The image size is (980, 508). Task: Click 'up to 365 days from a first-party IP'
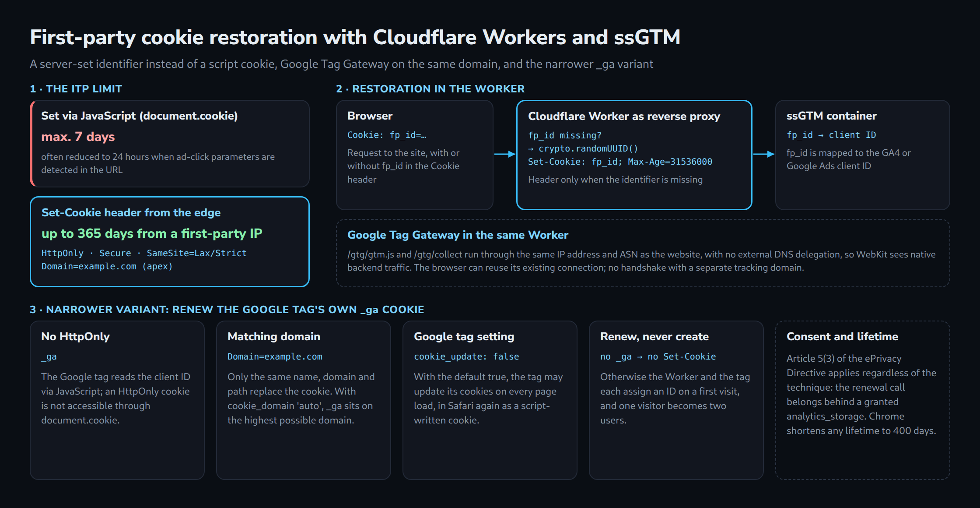(152, 233)
